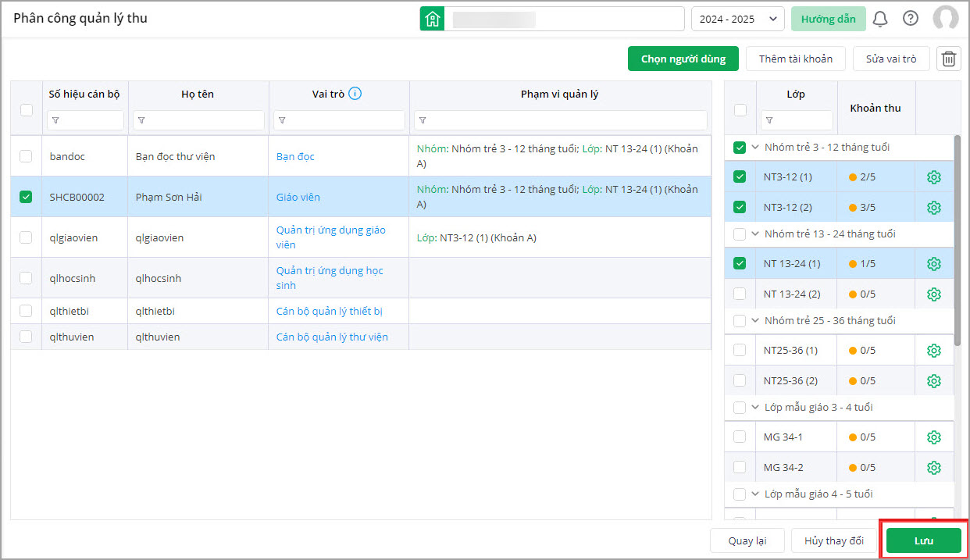Open the user avatar profile

[946, 19]
